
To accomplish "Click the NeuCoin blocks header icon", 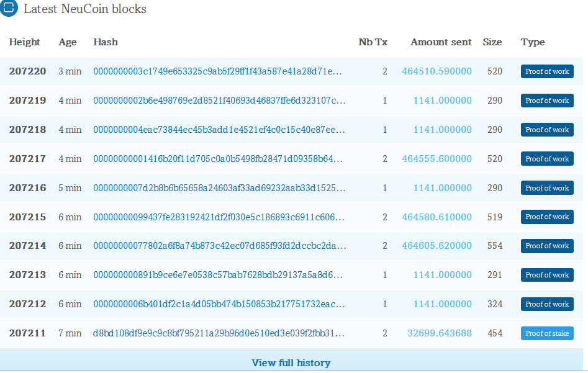I will pos(9,7).
